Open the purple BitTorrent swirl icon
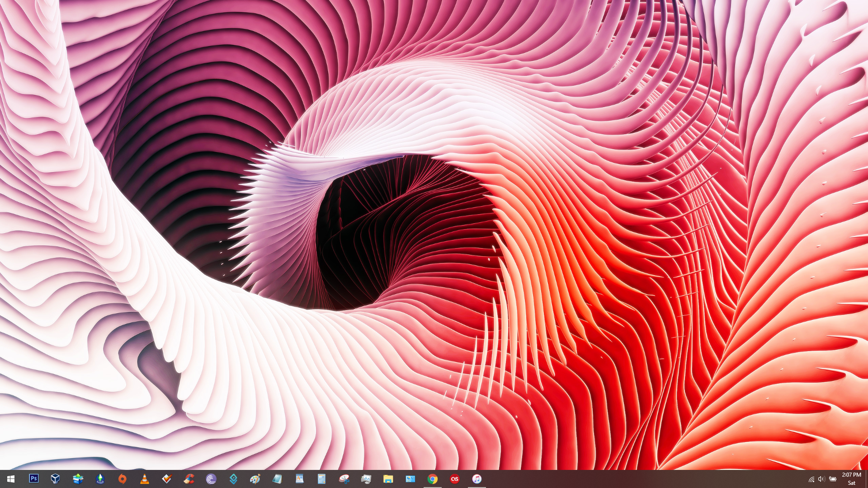The width and height of the screenshot is (868, 488). (x=211, y=479)
